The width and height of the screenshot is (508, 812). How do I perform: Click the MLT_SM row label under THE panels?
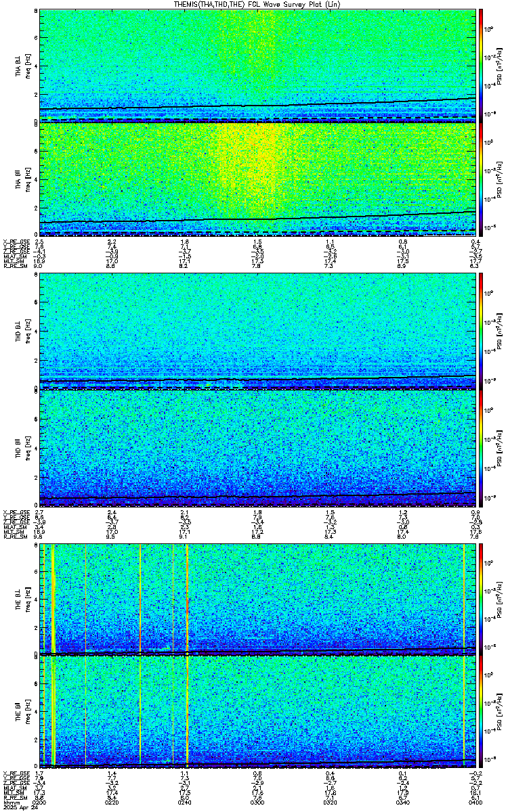[x=12, y=792]
